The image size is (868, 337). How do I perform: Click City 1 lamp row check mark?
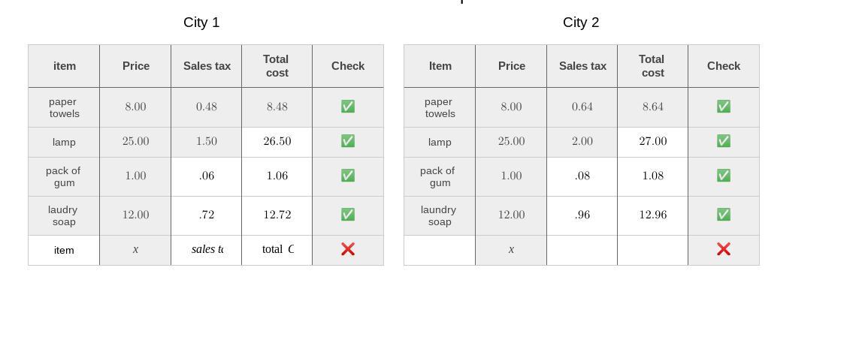click(x=348, y=141)
